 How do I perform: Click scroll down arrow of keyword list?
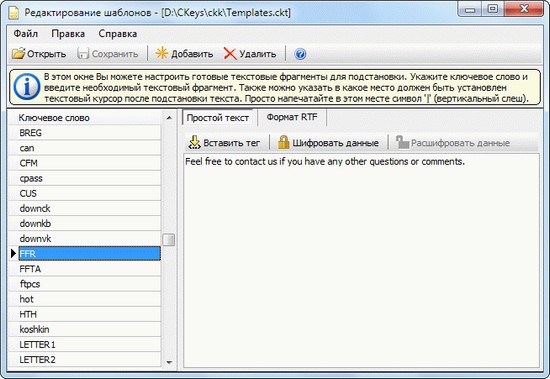169,362
